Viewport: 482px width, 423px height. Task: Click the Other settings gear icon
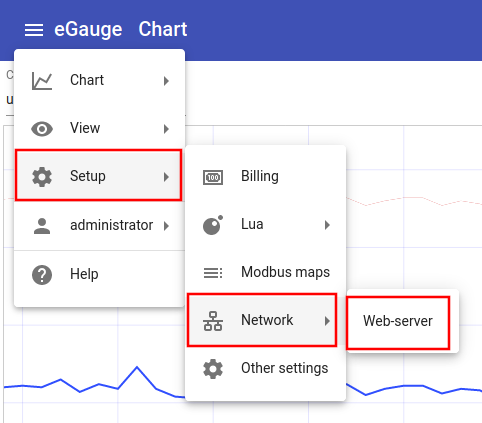click(213, 369)
